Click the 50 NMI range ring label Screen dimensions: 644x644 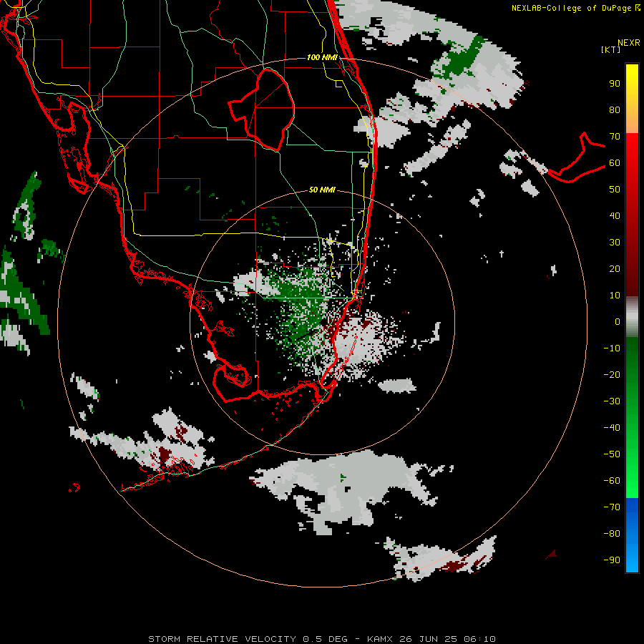point(322,190)
